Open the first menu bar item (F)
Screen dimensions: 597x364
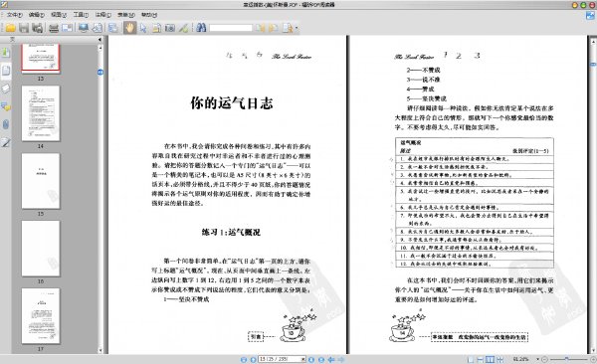(15, 15)
